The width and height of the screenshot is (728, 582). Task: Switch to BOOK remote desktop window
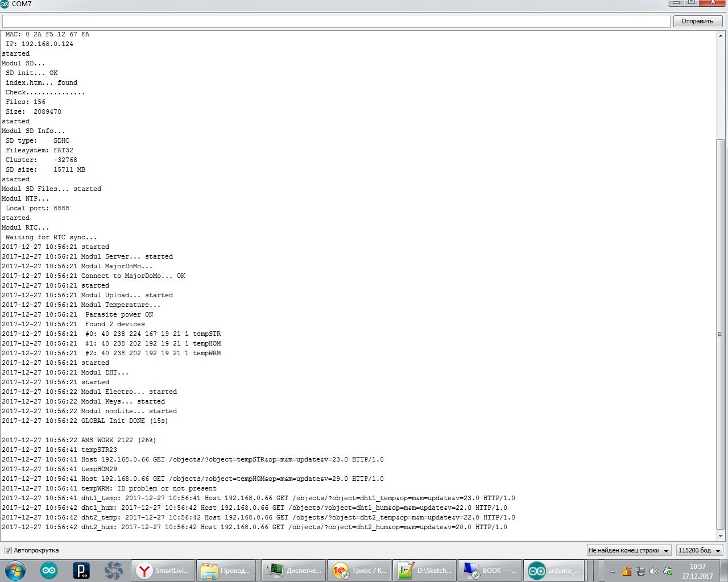(x=490, y=571)
